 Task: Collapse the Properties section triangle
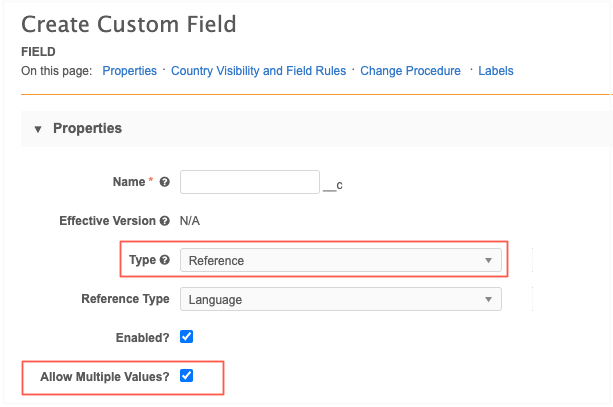(38, 129)
